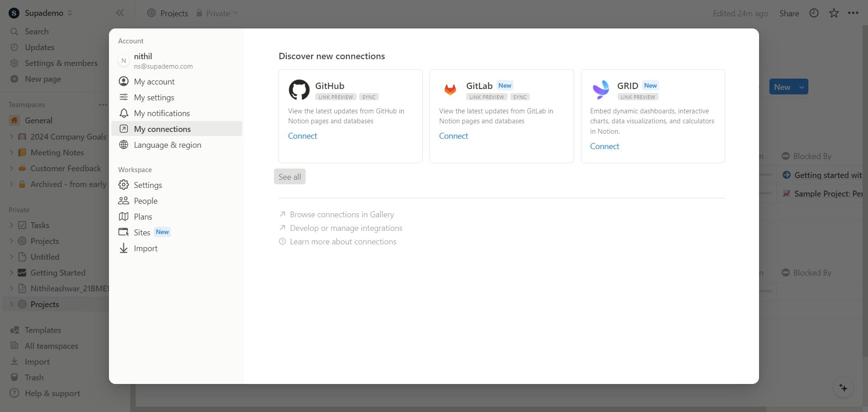The width and height of the screenshot is (868, 412).
Task: Click the GitLab fox logo icon
Action: pos(450,90)
